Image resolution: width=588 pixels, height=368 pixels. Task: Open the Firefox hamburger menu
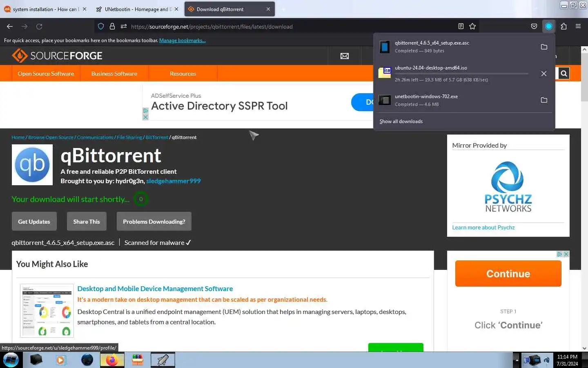[578, 26]
